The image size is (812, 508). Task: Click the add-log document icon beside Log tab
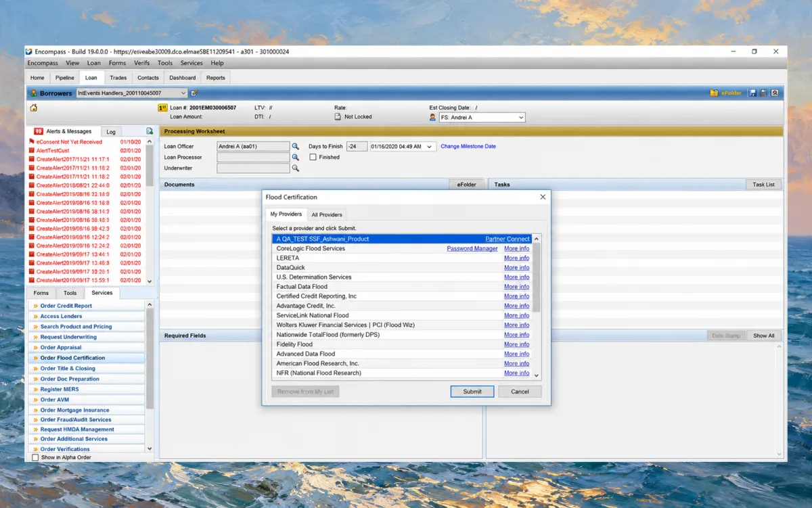150,131
